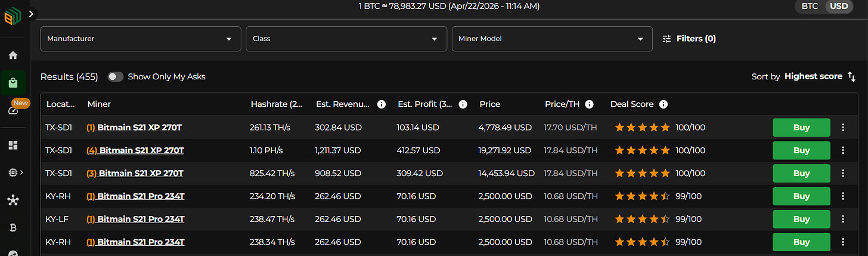868x256 pixels.
Task: Buy the 238.34 TH/s S21 Pro listing
Action: (801, 242)
